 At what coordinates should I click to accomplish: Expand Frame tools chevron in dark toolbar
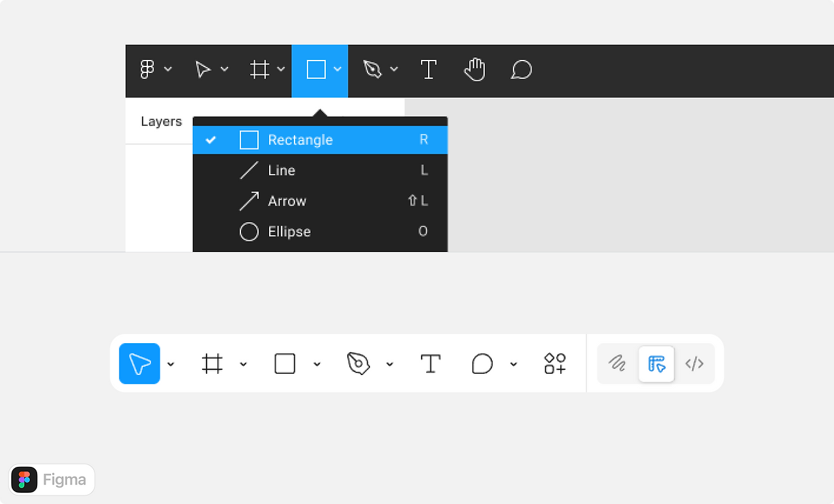(x=281, y=69)
